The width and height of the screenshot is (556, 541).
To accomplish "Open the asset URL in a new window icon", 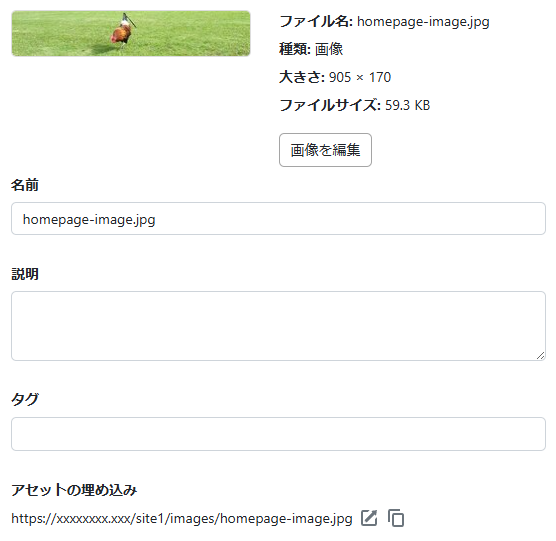I will pos(369,518).
